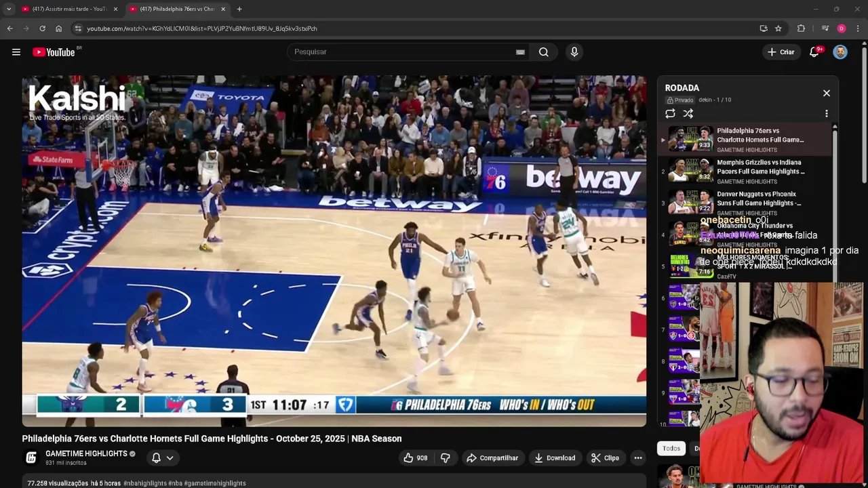
Task: Open more video actions ellipsis
Action: pyautogui.click(x=638, y=458)
